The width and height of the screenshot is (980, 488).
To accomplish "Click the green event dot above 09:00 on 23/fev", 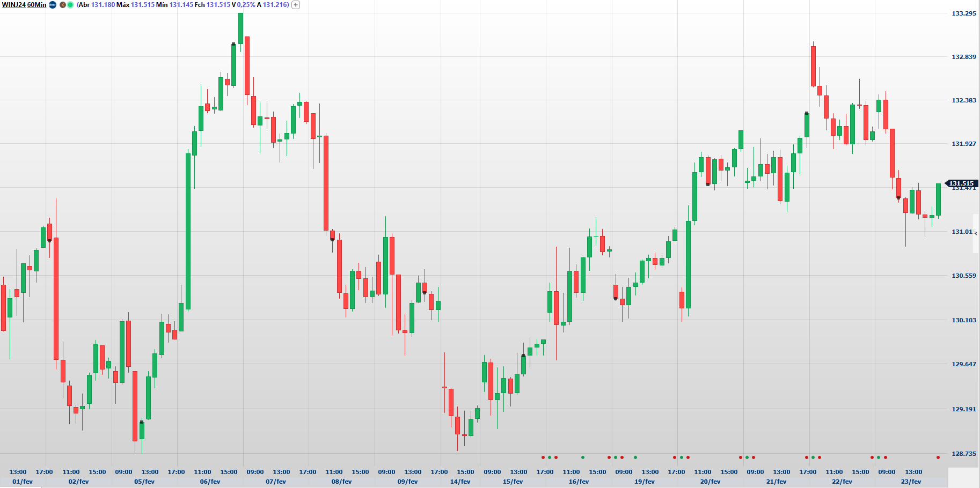I will (879, 457).
